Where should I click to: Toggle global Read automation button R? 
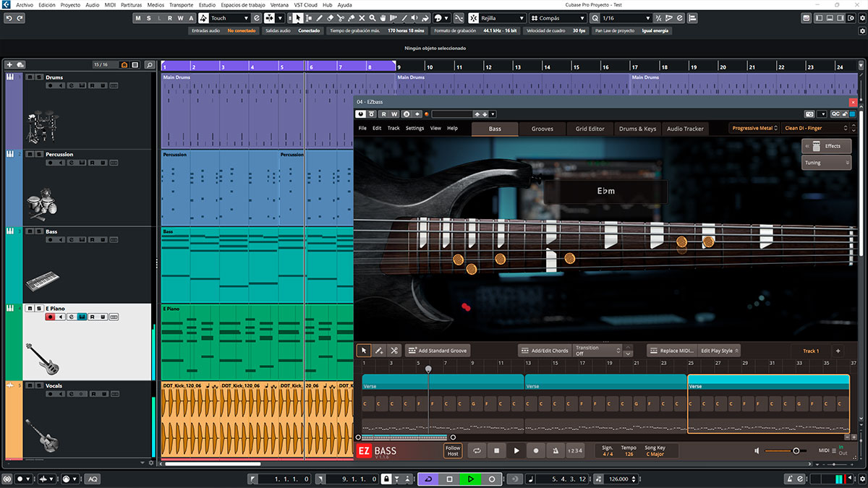tap(170, 18)
